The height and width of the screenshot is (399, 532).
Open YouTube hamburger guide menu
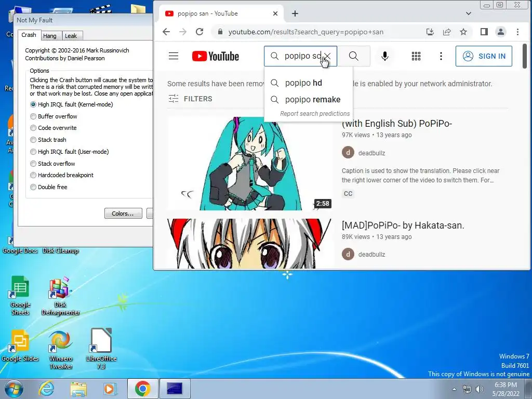coord(174,56)
